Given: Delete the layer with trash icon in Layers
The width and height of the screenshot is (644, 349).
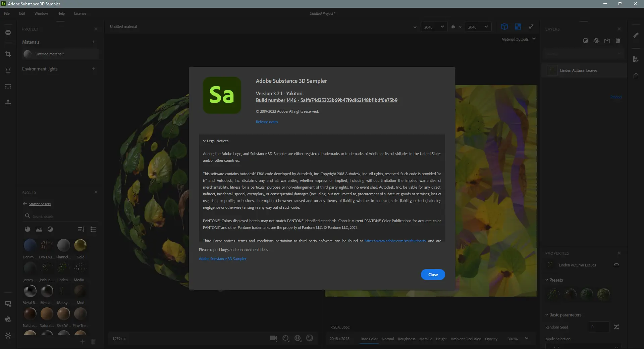Looking at the screenshot, I should (618, 41).
